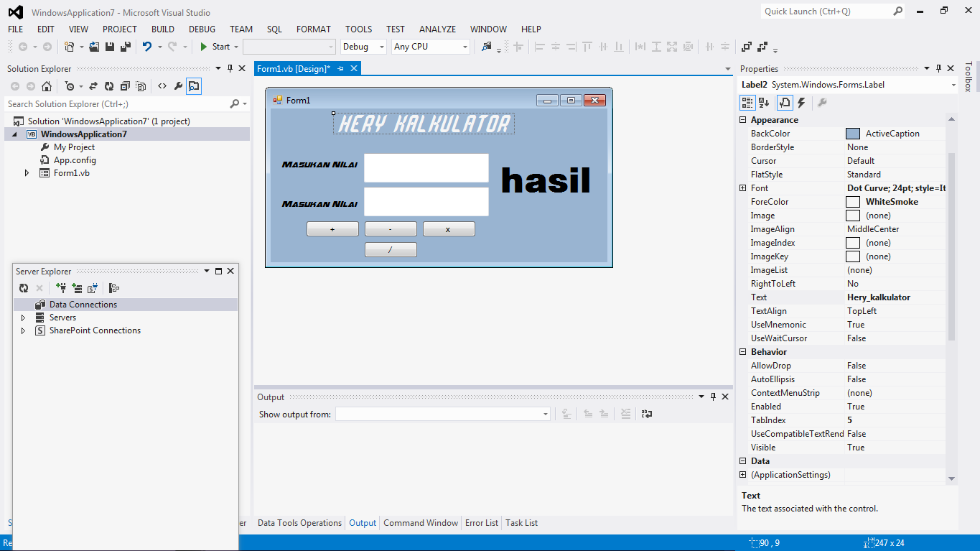Select the Categorized properties view
980x551 pixels.
747,102
